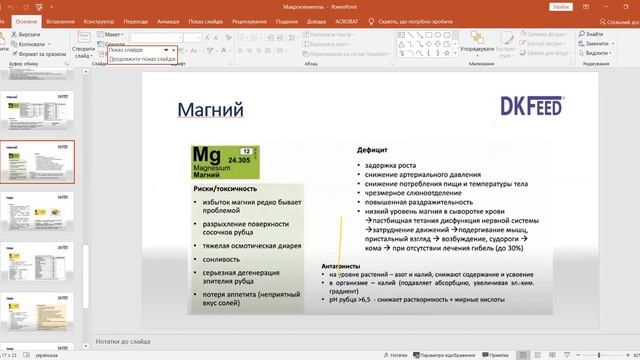
Task: Click Find (Знайти) magnifier button
Action: click(x=591, y=34)
